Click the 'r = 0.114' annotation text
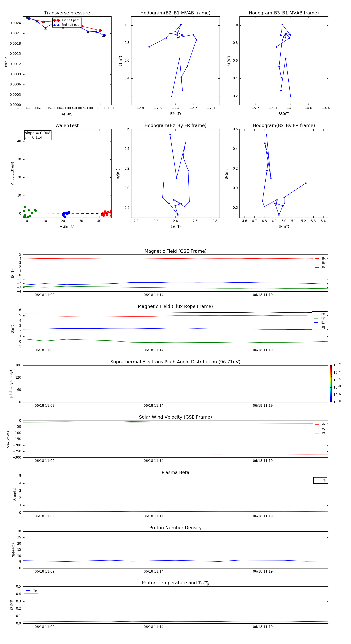This screenshot has height=644, width=351. click(34, 137)
